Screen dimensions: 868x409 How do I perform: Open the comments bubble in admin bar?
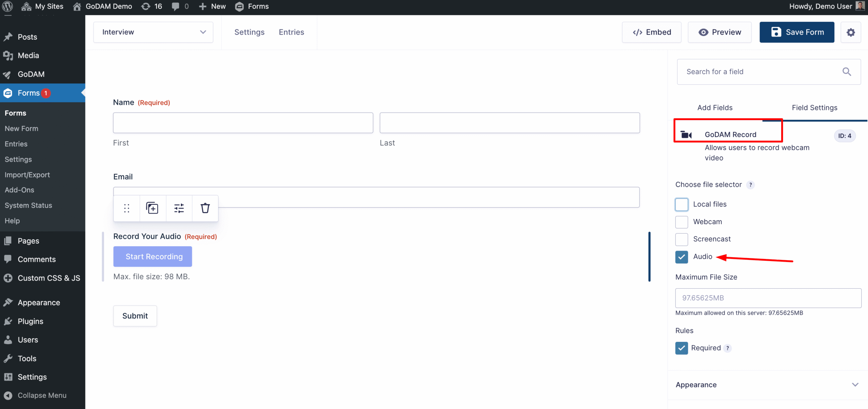pos(175,6)
